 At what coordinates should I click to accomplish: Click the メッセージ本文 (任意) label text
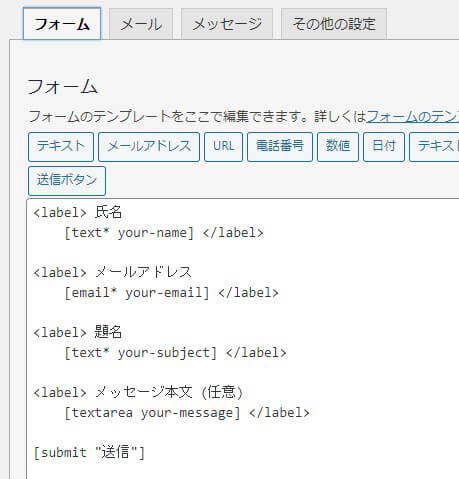(169, 392)
